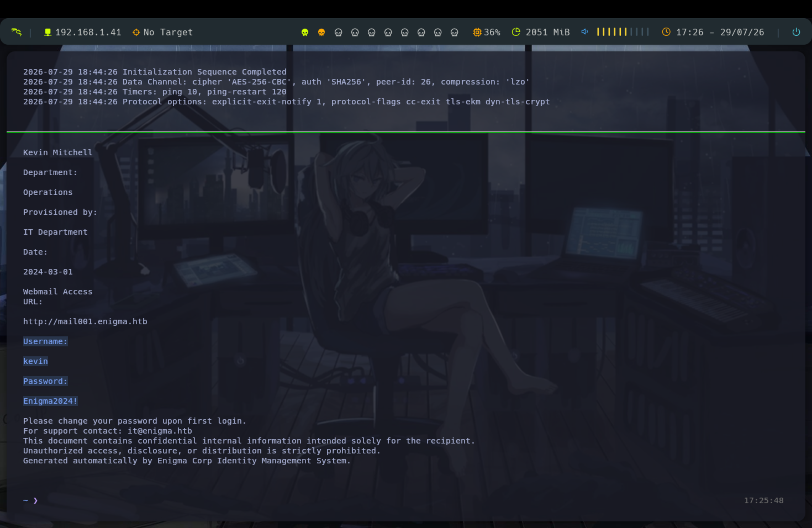Click the memory value 2051 MiB
Screen dimensions: 812x528
point(548,32)
